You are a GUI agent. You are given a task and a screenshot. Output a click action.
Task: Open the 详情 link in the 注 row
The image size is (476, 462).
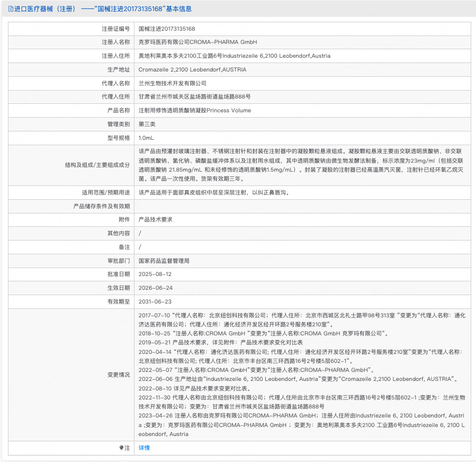tap(144, 448)
